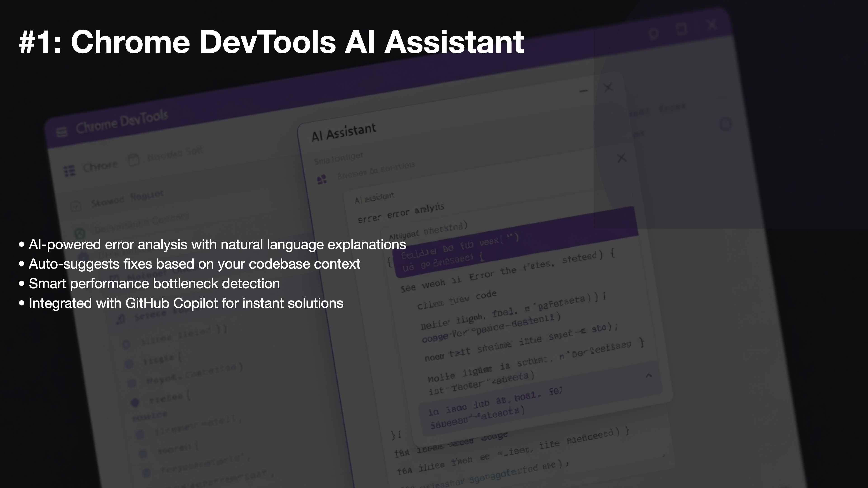Image resolution: width=868 pixels, height=488 pixels.
Task: Click the purple people icon in AI Assistant panel
Action: [x=322, y=180]
